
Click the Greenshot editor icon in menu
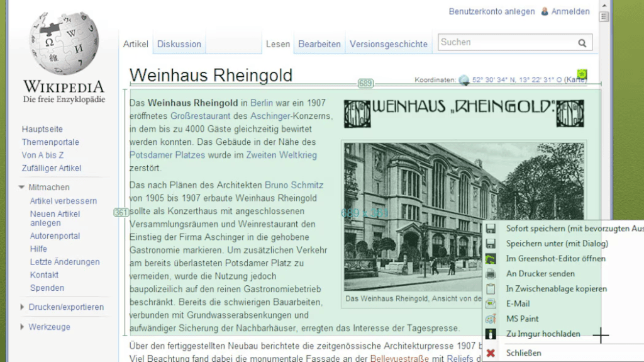pyautogui.click(x=491, y=259)
